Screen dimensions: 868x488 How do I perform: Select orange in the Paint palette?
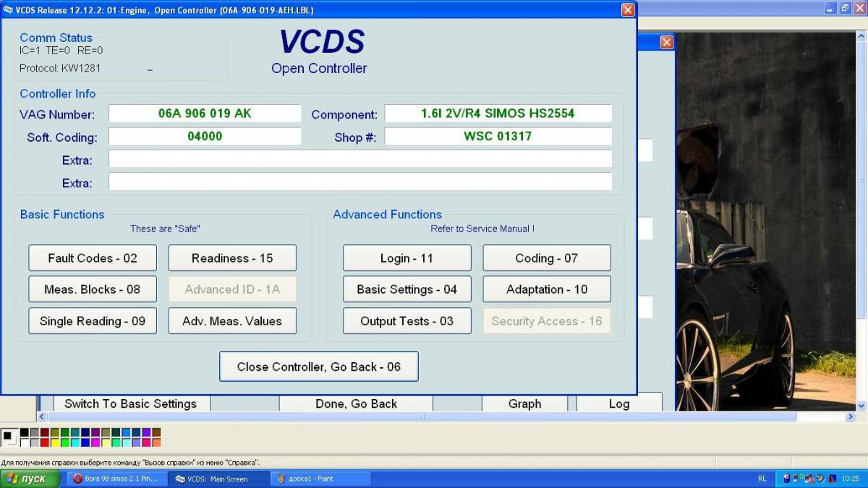pyautogui.click(x=156, y=442)
